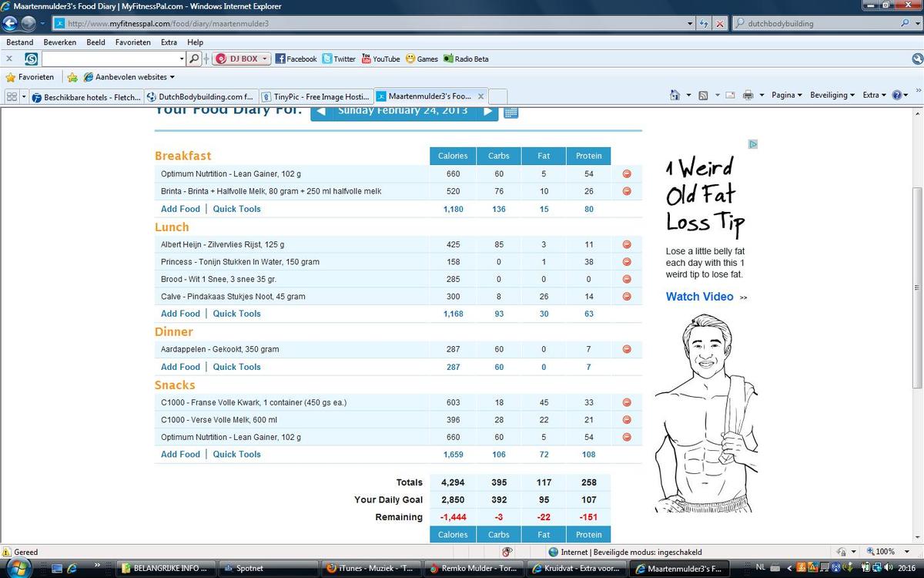
Task: Click the toolbar search magnifier button
Action: coord(194,59)
